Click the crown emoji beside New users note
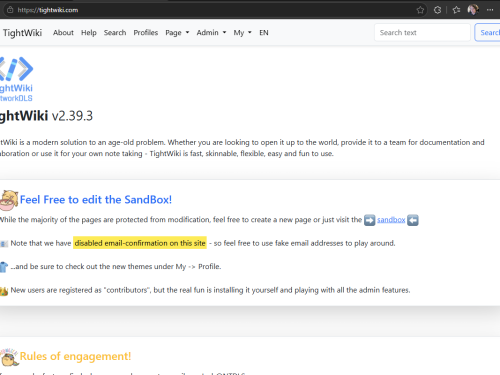Image resolution: width=500 pixels, height=375 pixels. [4, 291]
